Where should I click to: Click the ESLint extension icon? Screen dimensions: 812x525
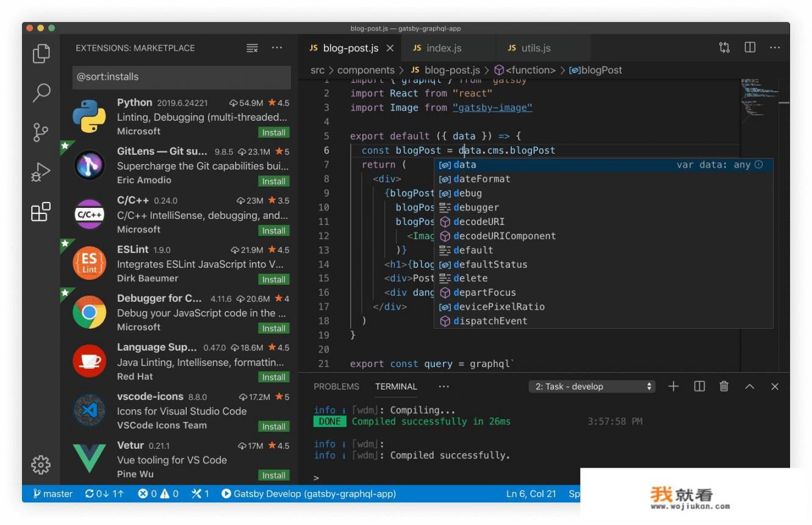point(90,263)
